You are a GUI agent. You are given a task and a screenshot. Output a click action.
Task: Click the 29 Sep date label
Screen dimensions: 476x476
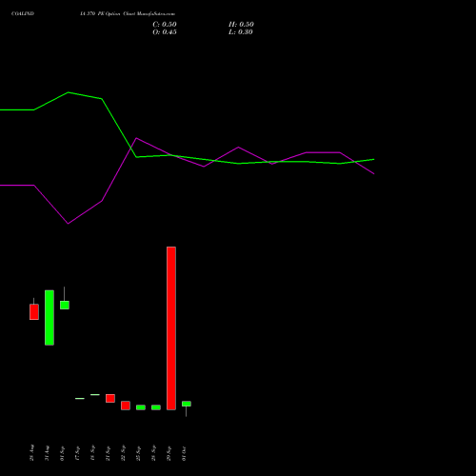[x=169, y=453]
